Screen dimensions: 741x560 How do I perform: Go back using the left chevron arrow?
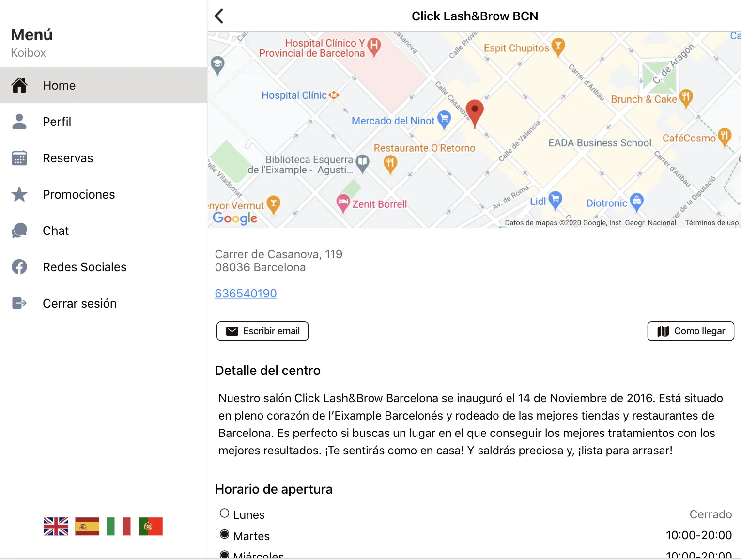coord(219,16)
